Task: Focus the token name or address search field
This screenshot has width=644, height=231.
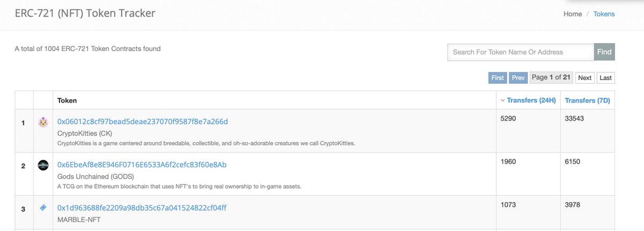Action: tap(521, 52)
